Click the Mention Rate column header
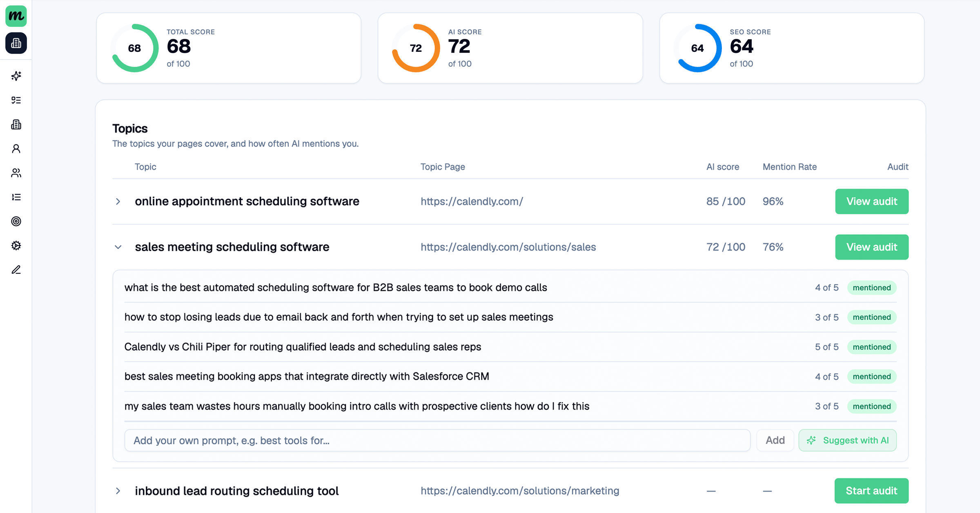980x513 pixels. 790,167
